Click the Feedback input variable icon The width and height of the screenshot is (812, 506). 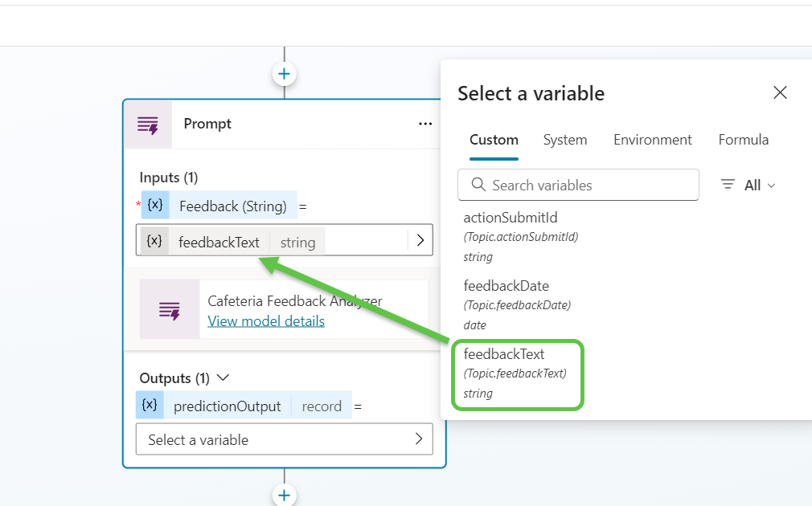[155, 206]
